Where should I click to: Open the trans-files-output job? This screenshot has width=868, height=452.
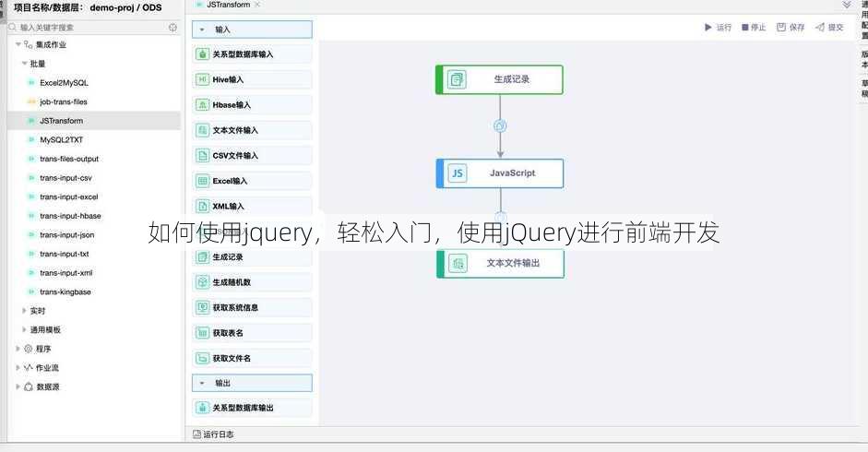pos(68,159)
